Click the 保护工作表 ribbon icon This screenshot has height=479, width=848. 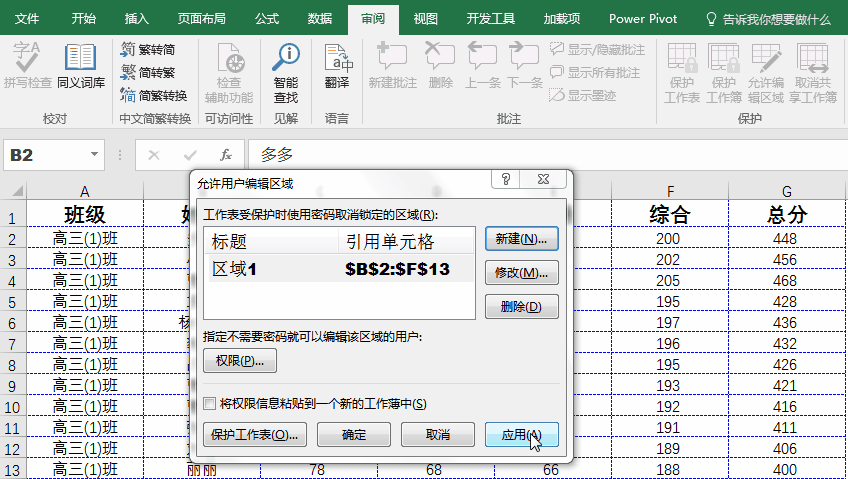(x=682, y=72)
